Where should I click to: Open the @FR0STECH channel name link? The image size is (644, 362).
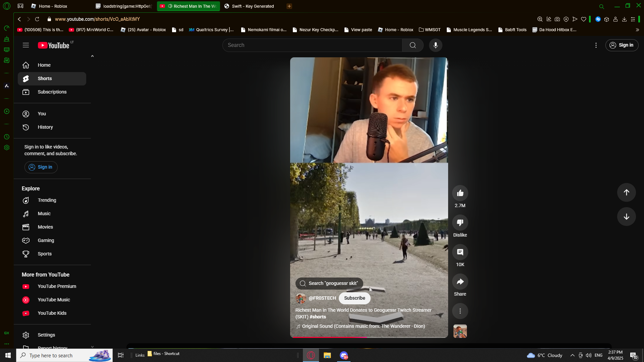pos(322,298)
